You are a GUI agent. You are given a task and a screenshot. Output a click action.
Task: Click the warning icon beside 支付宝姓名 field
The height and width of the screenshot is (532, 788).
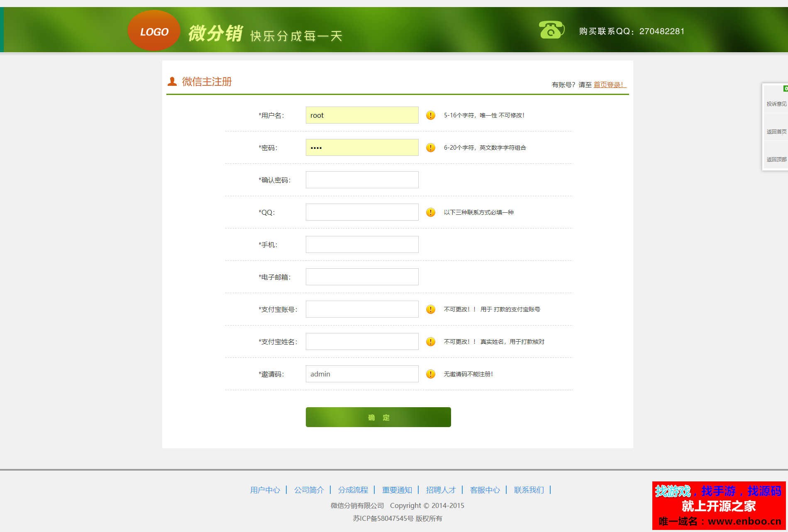pyautogui.click(x=431, y=342)
